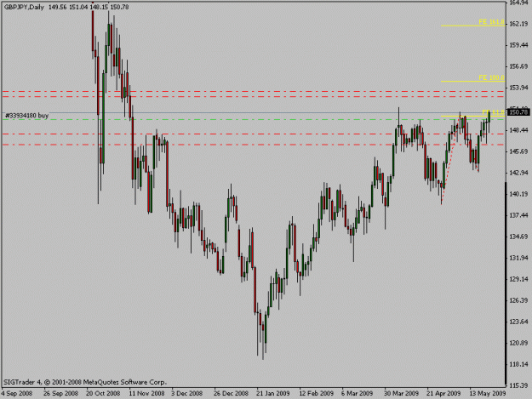
Task: Select the #33934180 buy order label
Action: coord(26,116)
